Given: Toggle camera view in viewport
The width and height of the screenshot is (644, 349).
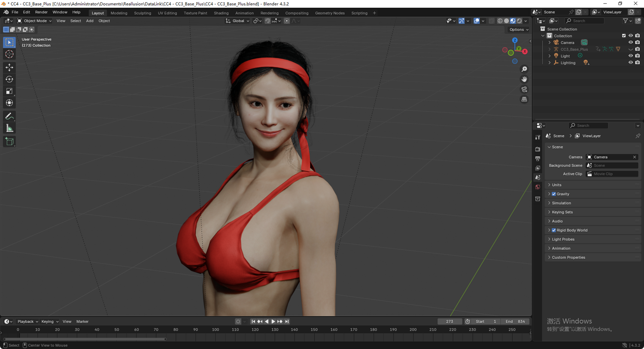Looking at the screenshot, I should point(524,89).
